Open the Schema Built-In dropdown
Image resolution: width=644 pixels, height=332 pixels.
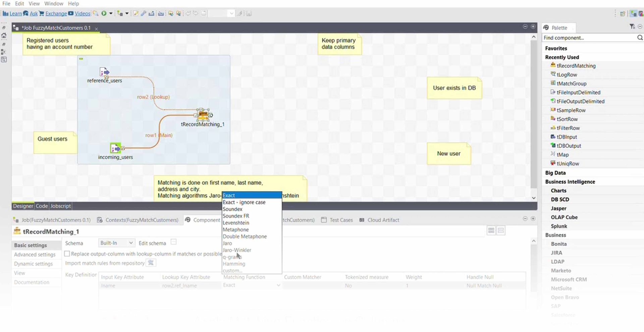[x=116, y=243]
